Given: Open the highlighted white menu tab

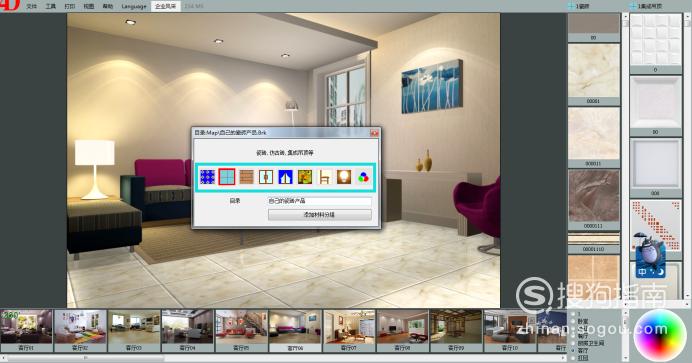Looking at the screenshot, I should (165, 6).
